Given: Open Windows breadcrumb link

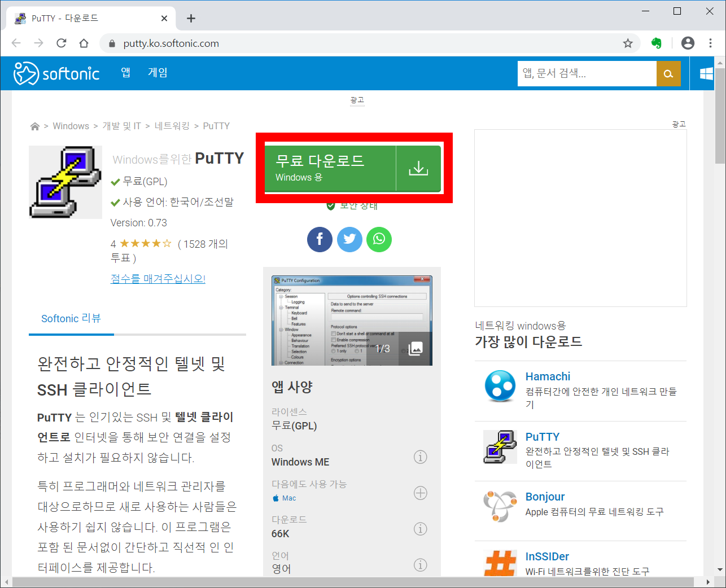Looking at the screenshot, I should point(71,126).
